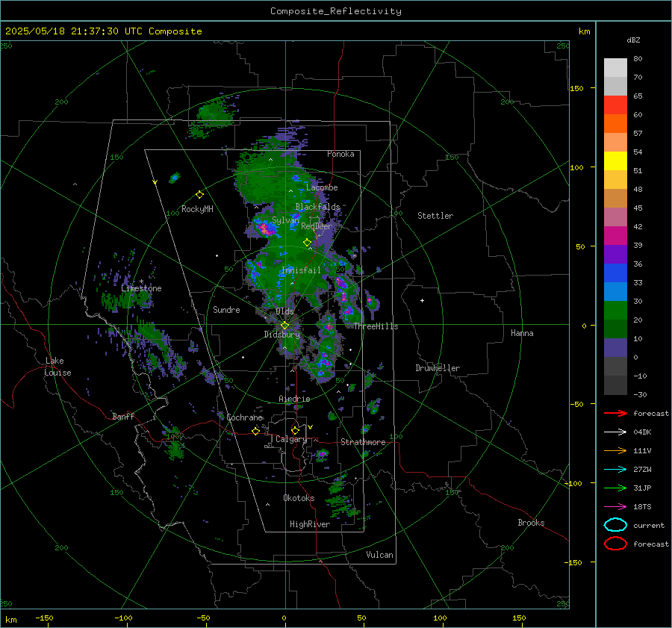672x628 pixels.
Task: Click the Okotoks map label
Action: pyautogui.click(x=299, y=498)
